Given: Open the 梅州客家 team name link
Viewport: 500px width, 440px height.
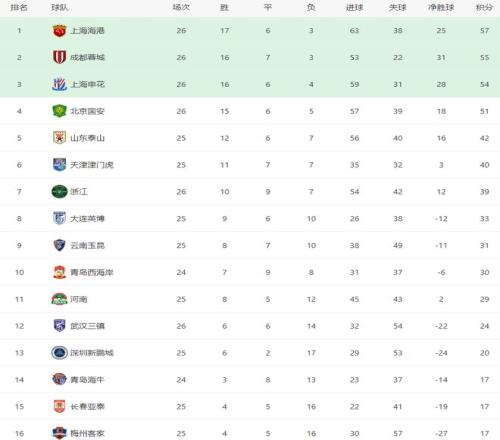Looking at the screenshot, I should coord(87,433).
